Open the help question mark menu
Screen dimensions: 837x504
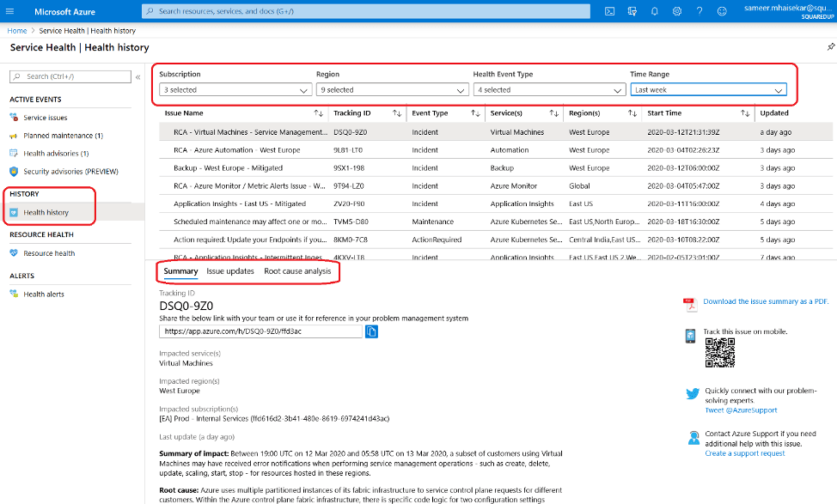coord(700,11)
